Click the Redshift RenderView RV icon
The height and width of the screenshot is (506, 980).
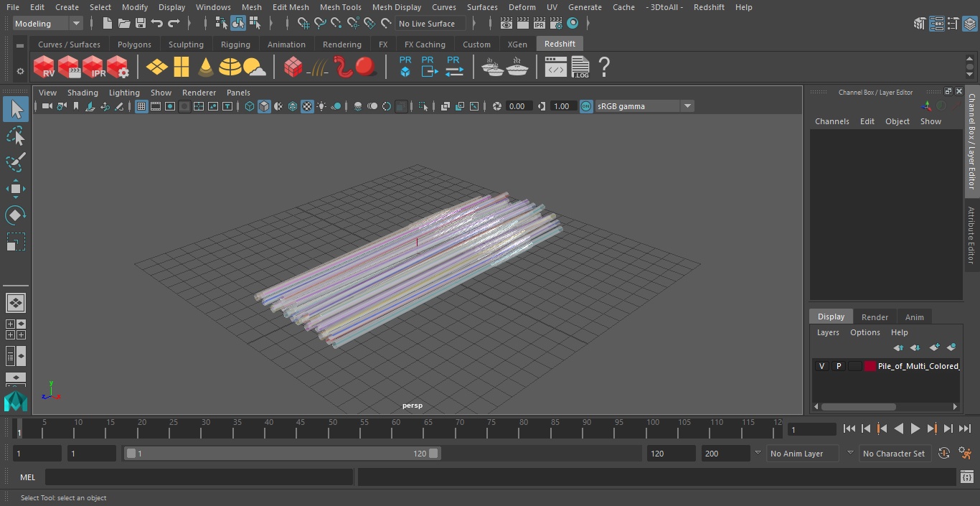pyautogui.click(x=44, y=67)
